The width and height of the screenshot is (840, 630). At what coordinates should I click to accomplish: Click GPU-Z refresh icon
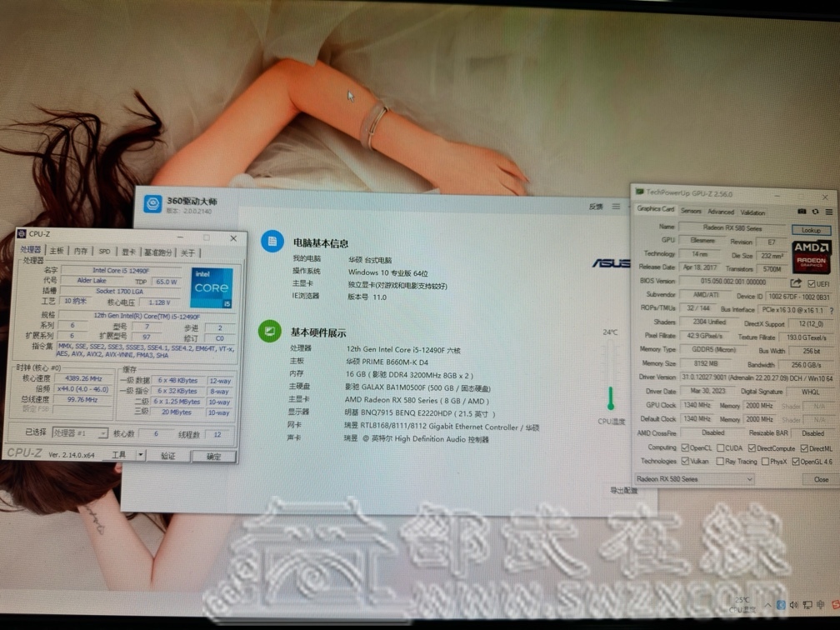[814, 212]
